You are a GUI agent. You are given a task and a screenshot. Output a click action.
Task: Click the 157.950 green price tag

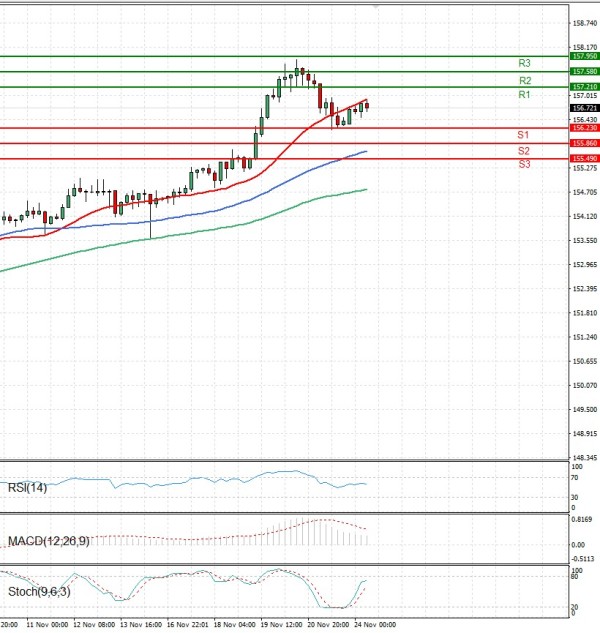pos(584,57)
